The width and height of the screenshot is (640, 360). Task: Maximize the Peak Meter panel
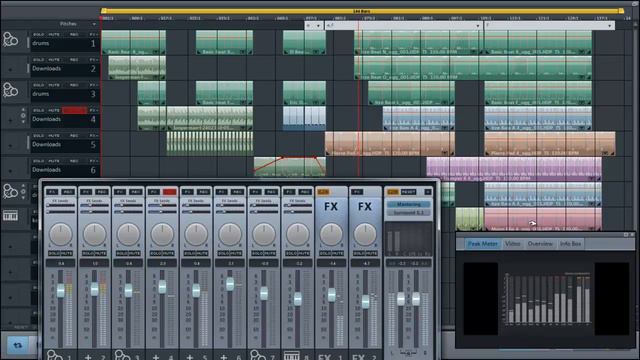[x=626, y=235]
